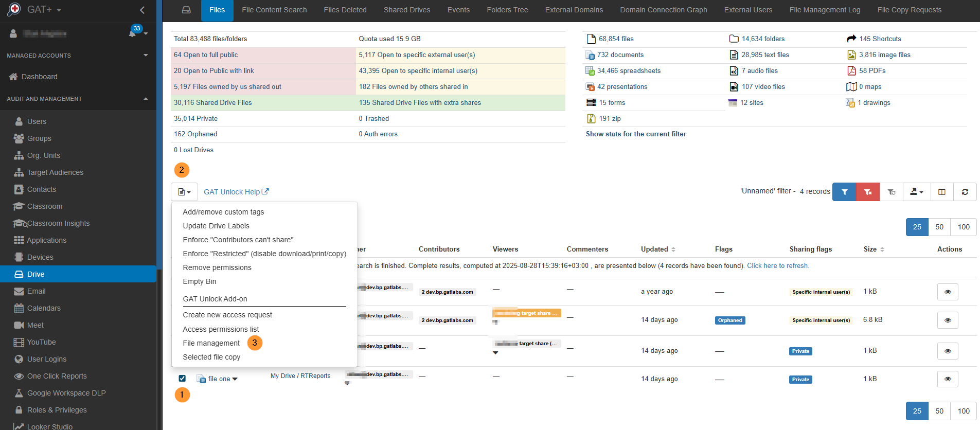Expand the file one name dropdown arrow
The image size is (980, 430).
pos(235,379)
